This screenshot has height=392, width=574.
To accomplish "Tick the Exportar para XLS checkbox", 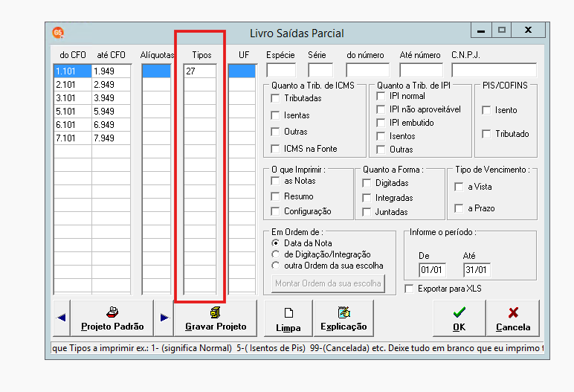I will 409,289.
